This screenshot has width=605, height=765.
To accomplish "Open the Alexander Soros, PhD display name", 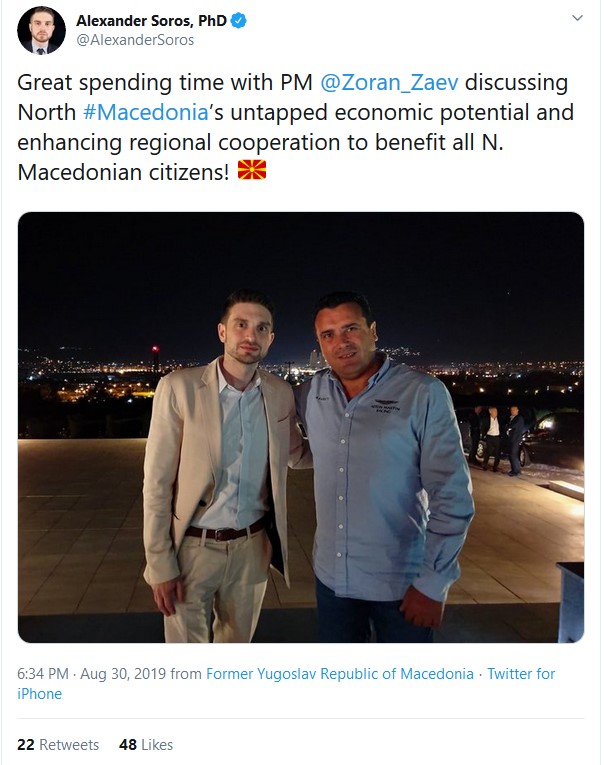I will click(x=151, y=20).
